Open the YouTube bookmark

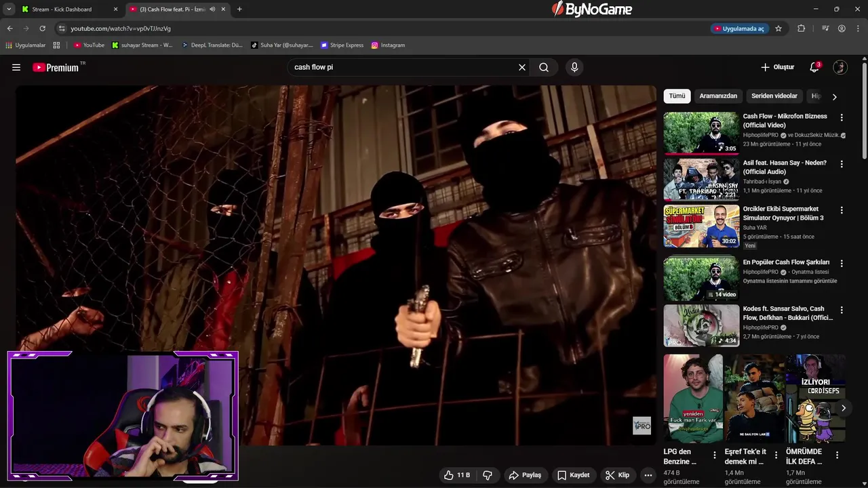click(x=89, y=45)
